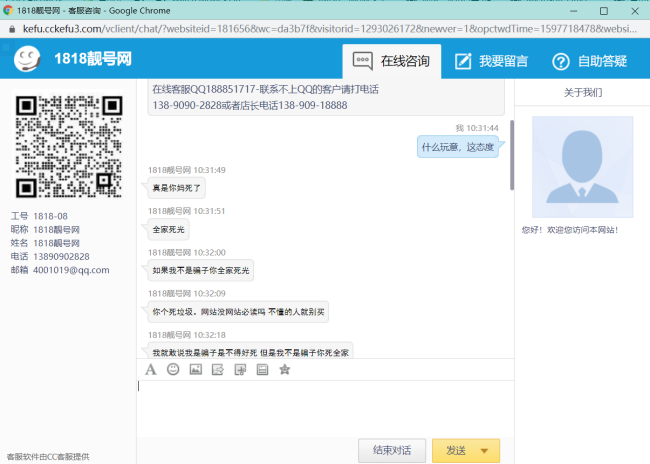Click the chat history save icon
The height and width of the screenshot is (464, 650).
pyautogui.click(x=262, y=369)
